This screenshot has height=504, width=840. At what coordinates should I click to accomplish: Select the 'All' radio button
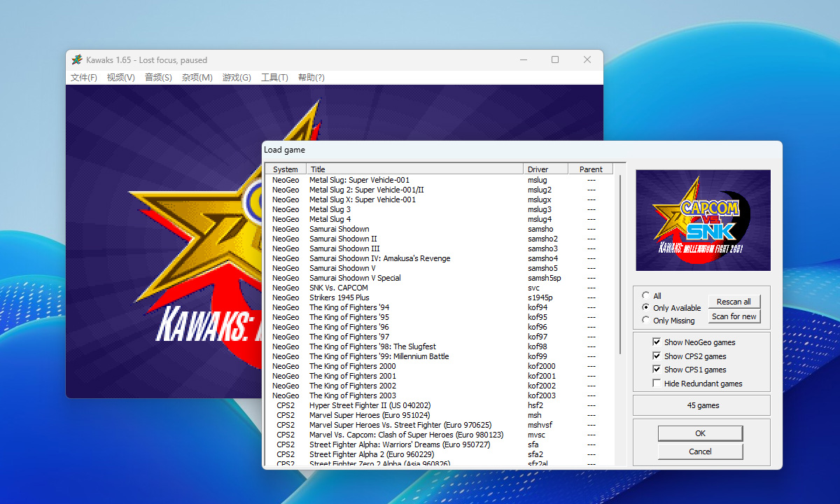[x=645, y=295]
